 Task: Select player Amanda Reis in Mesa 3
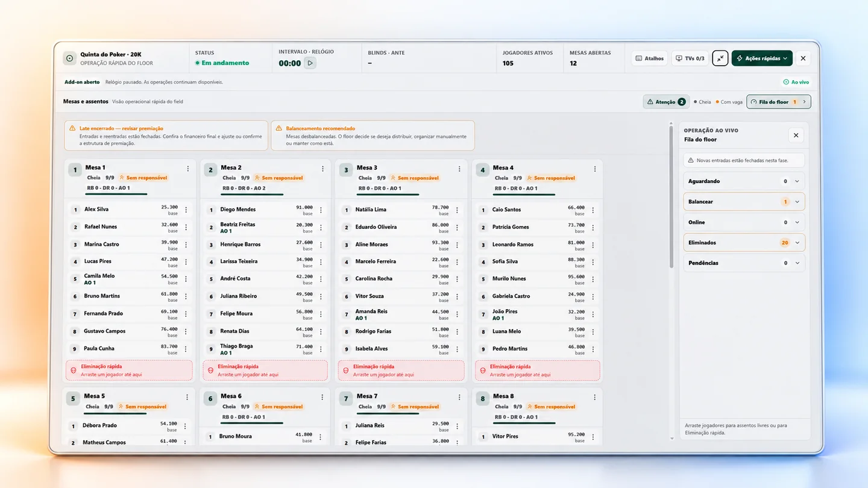coord(401,314)
